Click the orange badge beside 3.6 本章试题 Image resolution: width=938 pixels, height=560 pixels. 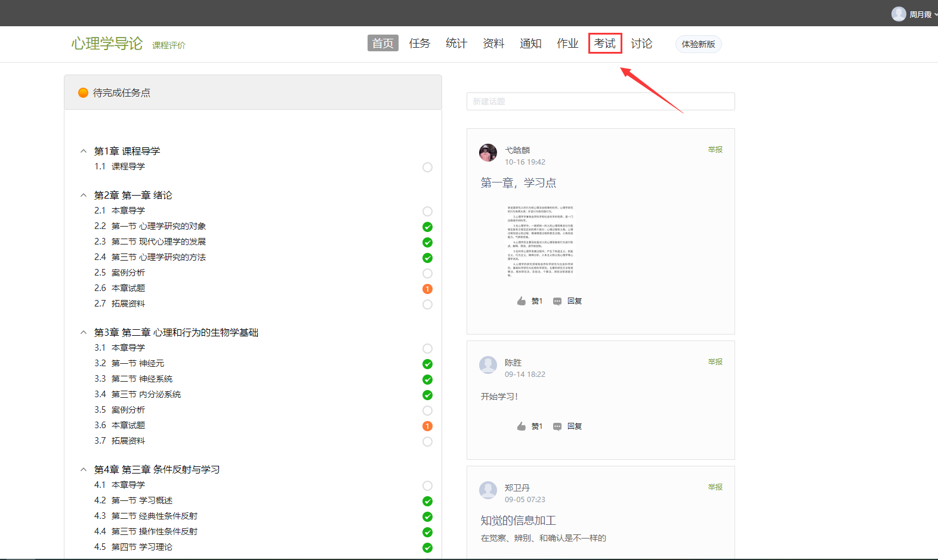point(427,426)
